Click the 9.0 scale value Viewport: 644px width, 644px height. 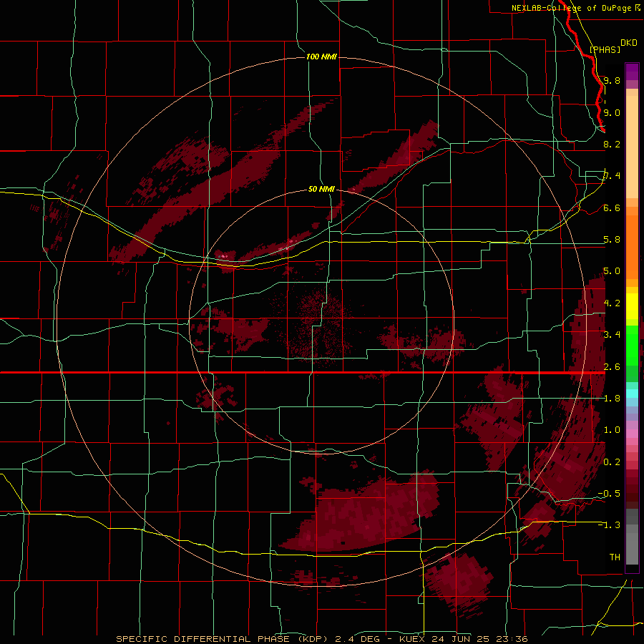click(x=612, y=112)
